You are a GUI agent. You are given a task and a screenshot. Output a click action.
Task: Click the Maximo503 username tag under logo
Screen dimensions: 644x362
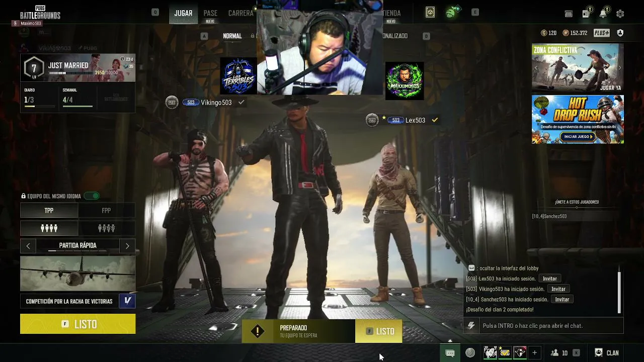pos(28,24)
